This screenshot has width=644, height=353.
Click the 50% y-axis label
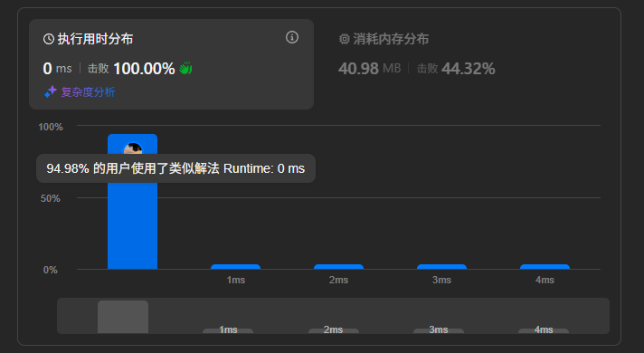click(x=51, y=198)
